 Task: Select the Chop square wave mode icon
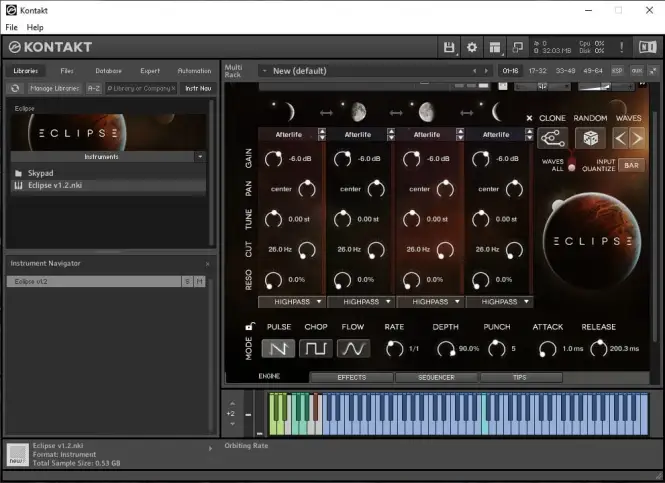pos(316,349)
